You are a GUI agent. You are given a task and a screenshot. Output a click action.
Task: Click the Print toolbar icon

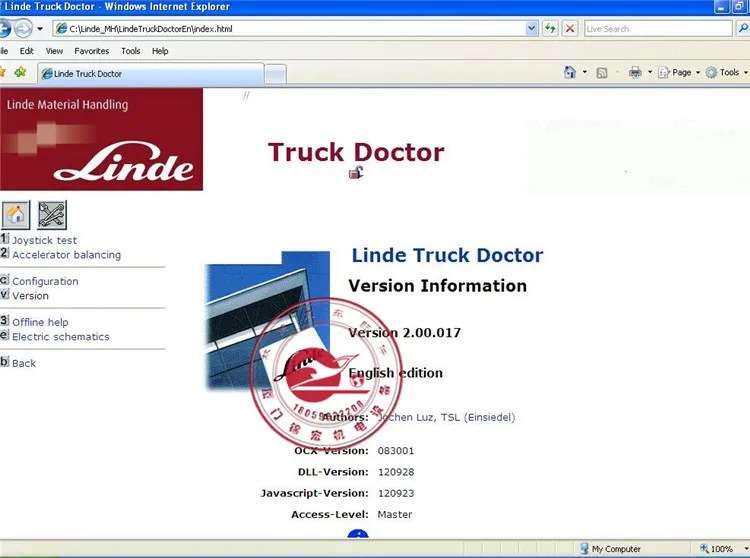point(635,72)
